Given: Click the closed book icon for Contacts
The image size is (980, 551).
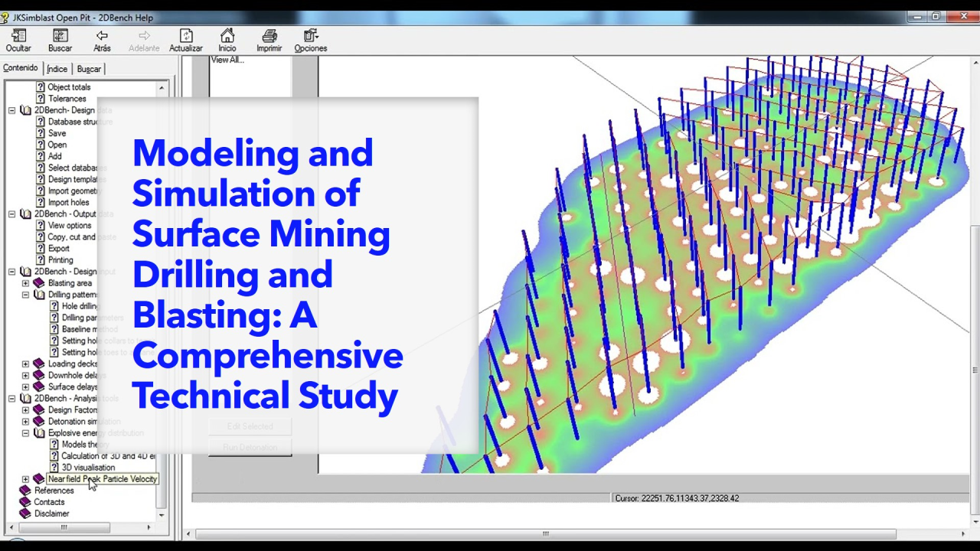Looking at the screenshot, I should point(25,502).
